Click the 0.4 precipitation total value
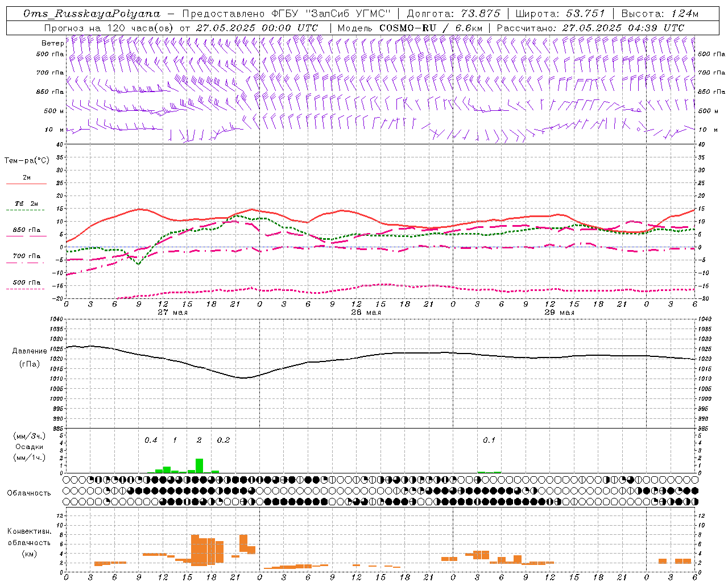 click(151, 440)
